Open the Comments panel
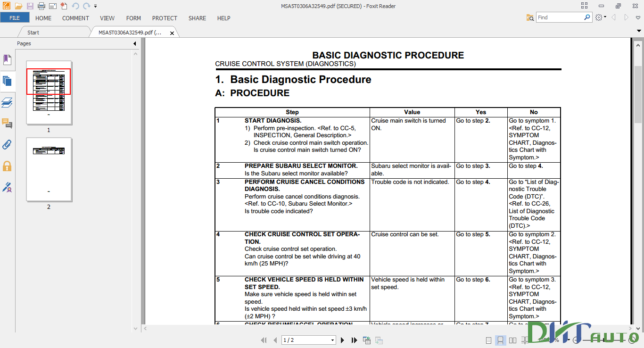The height and width of the screenshot is (348, 644). point(7,124)
